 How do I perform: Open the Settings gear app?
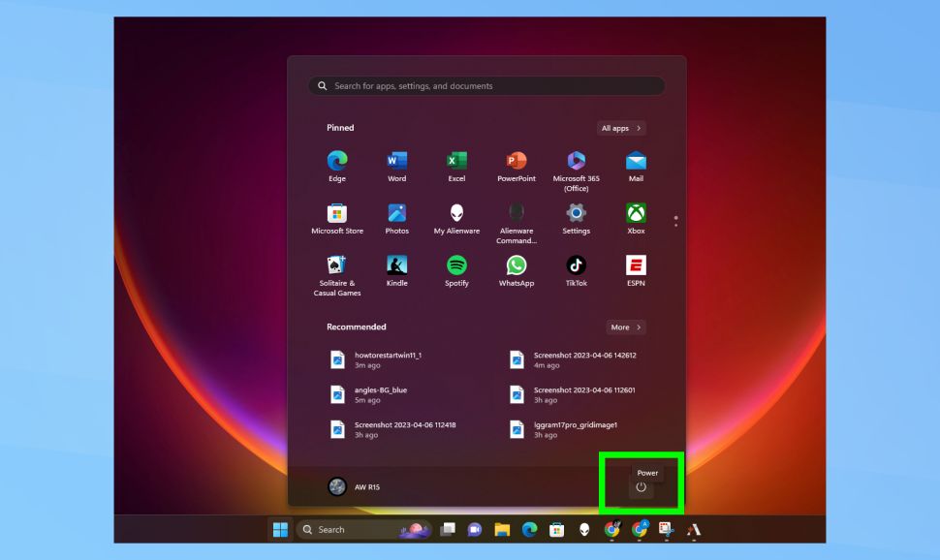coord(576,219)
